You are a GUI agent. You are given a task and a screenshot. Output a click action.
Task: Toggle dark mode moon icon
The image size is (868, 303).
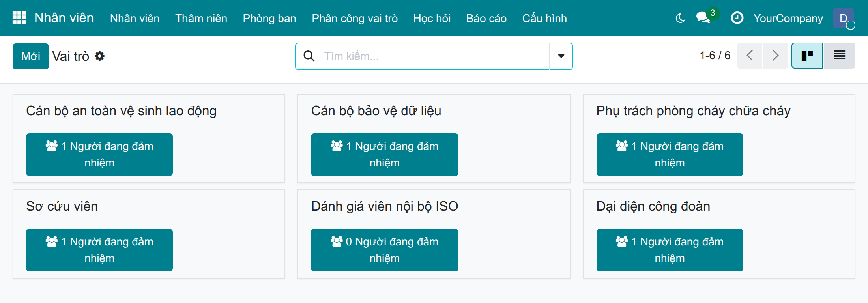(x=680, y=18)
